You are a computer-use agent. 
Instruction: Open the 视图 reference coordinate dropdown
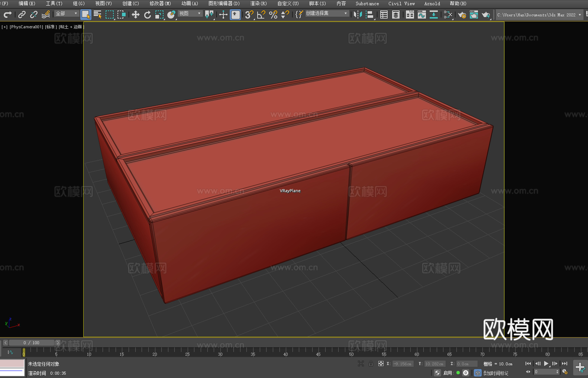click(190, 13)
